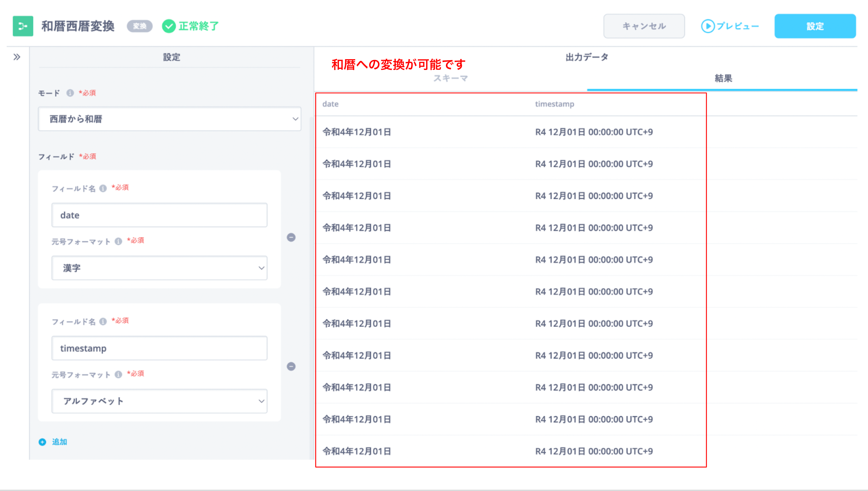The height and width of the screenshot is (491, 868).
Task: Open the アルファベット 元号フォーマット dropdown
Action: [159, 401]
